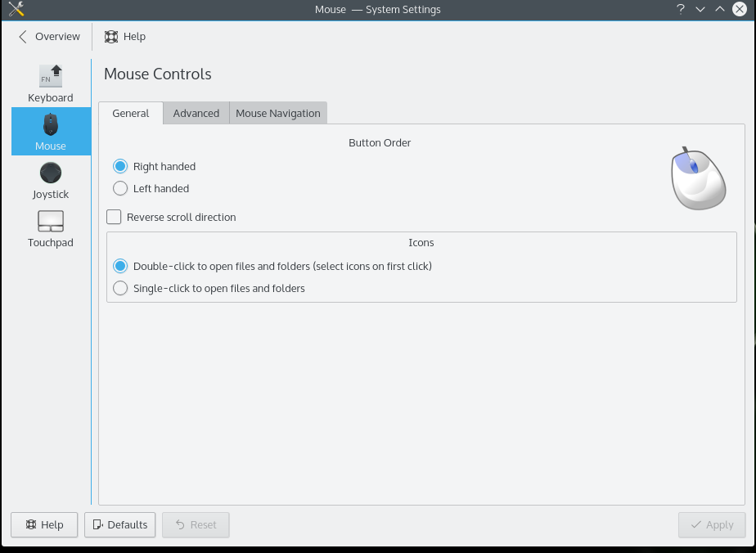Screen dimensions: 756x553
Task: Click the Mouse Controls heading
Action: click(x=158, y=74)
